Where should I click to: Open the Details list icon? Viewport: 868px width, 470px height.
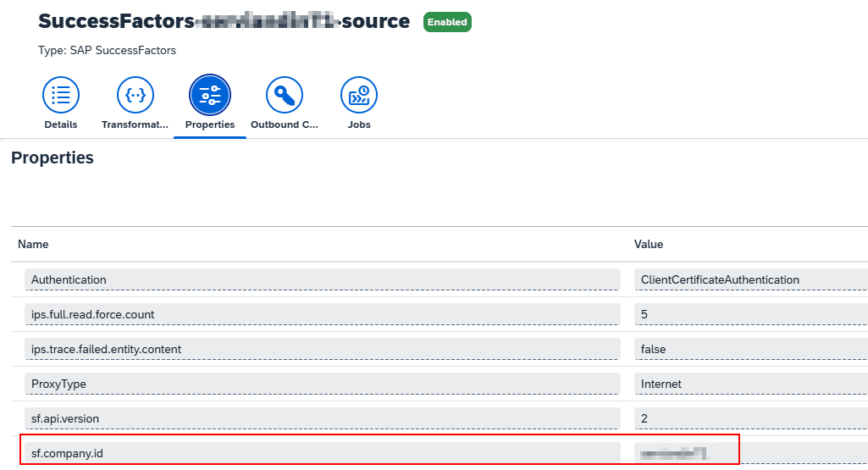pos(61,95)
